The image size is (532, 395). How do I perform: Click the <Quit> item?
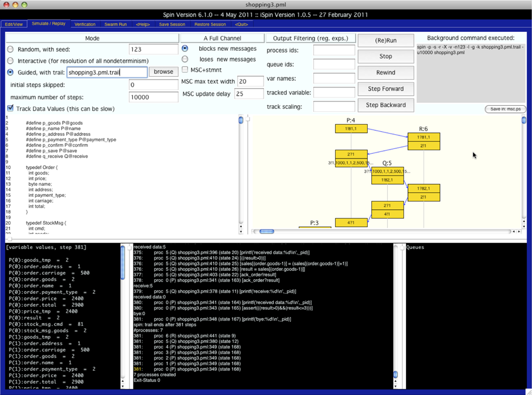pos(242,24)
